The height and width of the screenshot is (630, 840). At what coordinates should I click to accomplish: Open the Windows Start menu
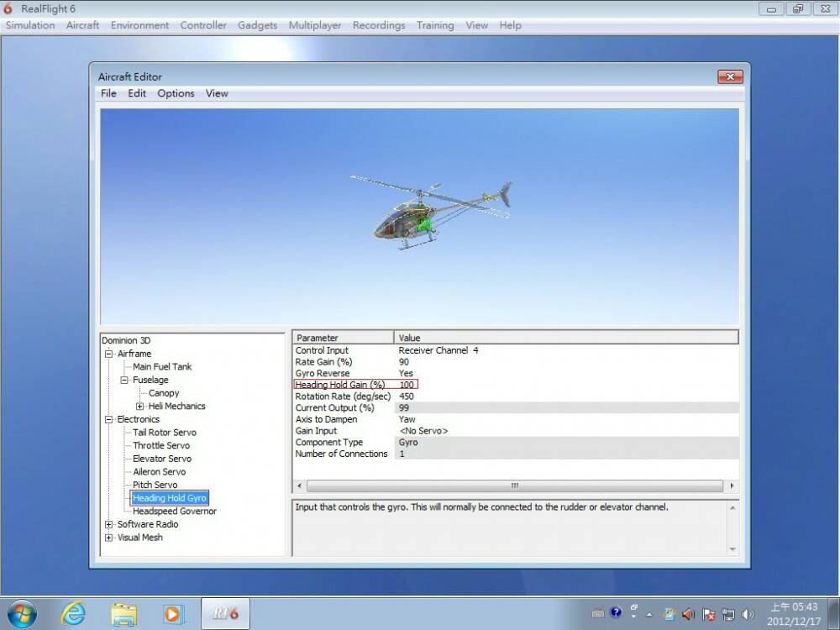click(x=22, y=614)
